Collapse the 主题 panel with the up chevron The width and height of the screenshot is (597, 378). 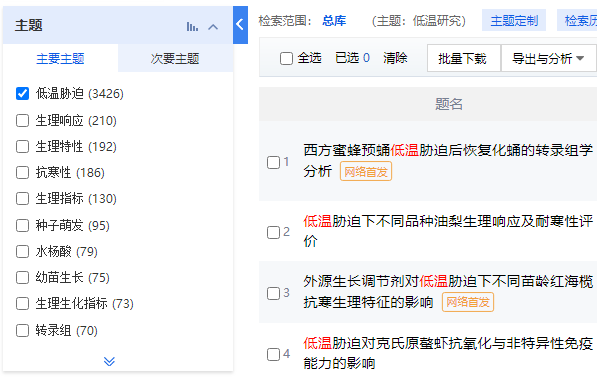click(x=213, y=27)
